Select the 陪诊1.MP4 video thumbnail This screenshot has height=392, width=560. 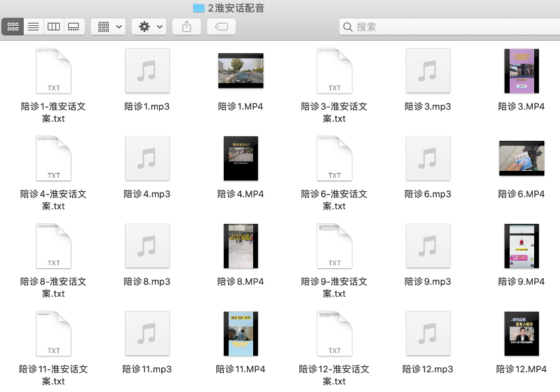(x=240, y=71)
